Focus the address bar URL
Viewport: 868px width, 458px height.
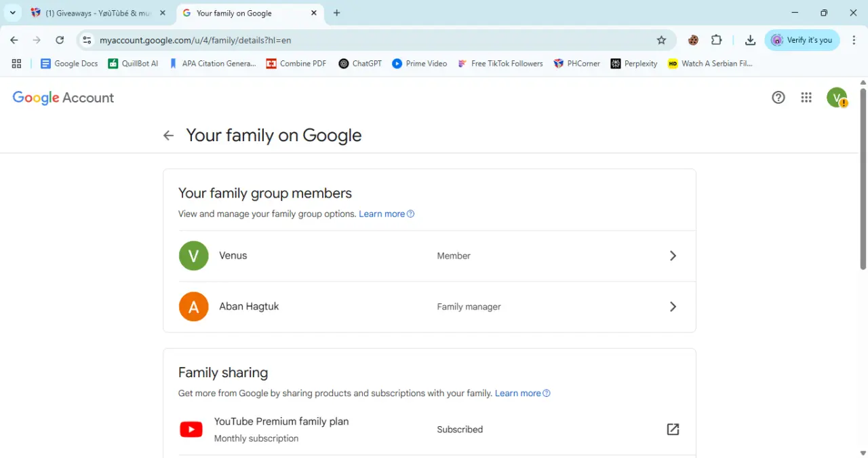(195, 40)
